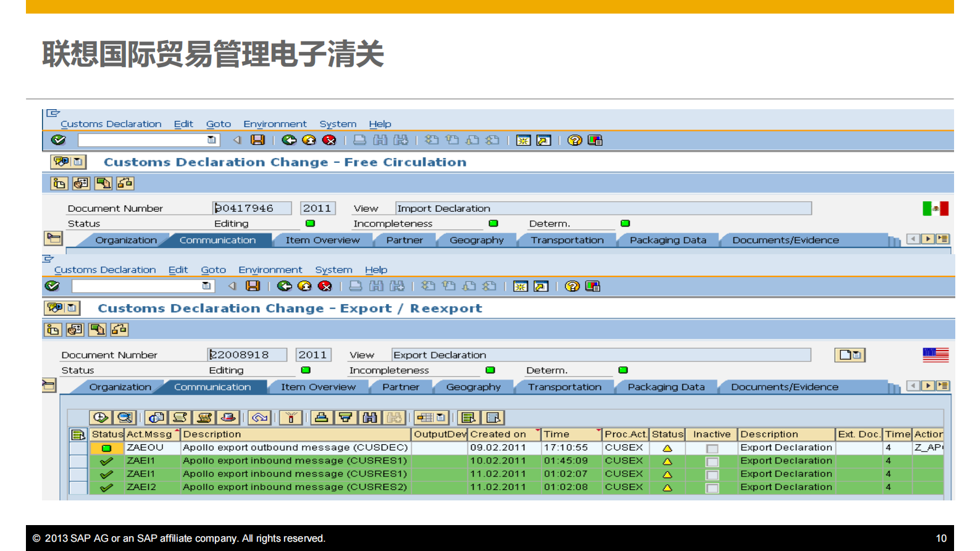Open command field history dropdown in Free Circulation window
This screenshot has height=551, width=980.
pos(211,140)
